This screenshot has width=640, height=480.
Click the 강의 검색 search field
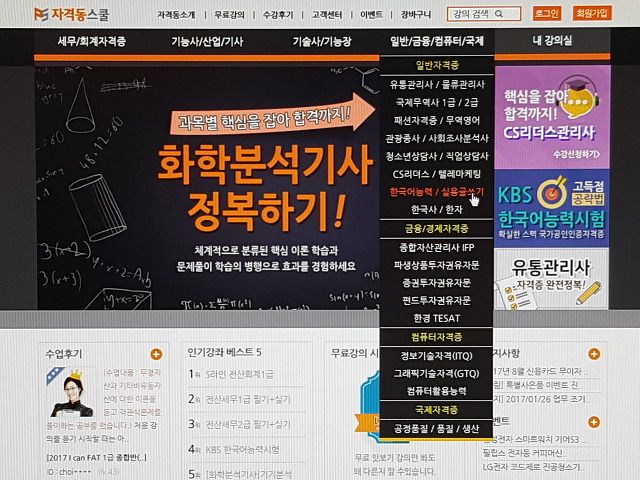484,14
